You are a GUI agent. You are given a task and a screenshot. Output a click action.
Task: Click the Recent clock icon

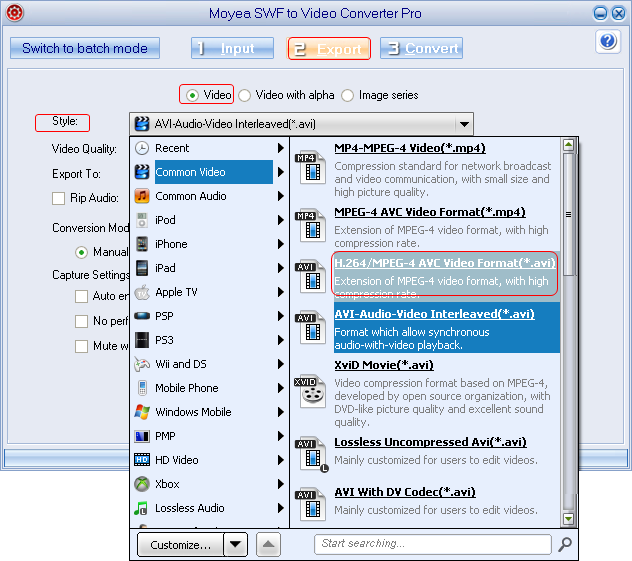click(x=142, y=148)
